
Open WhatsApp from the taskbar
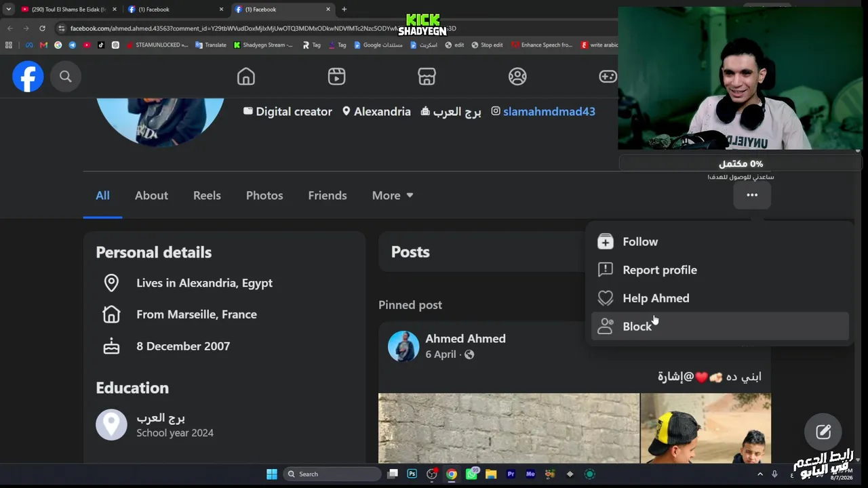(x=471, y=474)
